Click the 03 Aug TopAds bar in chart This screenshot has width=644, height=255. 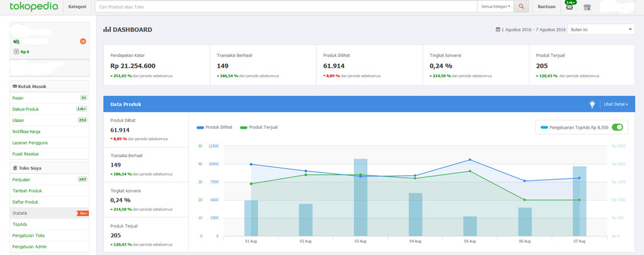(360, 198)
